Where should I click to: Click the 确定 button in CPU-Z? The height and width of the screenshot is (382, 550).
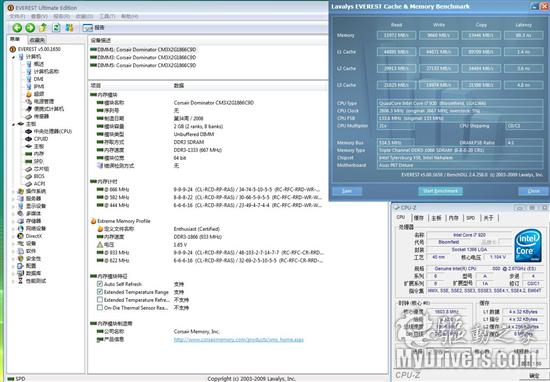coord(534,376)
